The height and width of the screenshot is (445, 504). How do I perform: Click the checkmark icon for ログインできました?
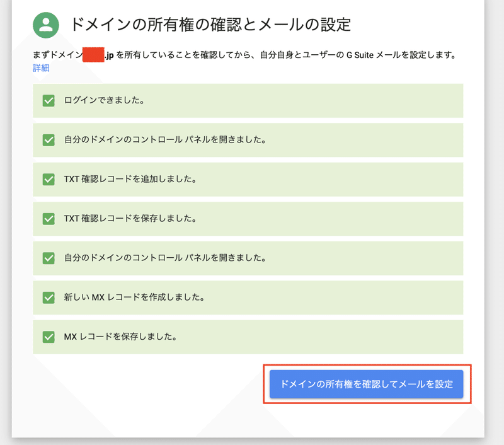tap(49, 101)
